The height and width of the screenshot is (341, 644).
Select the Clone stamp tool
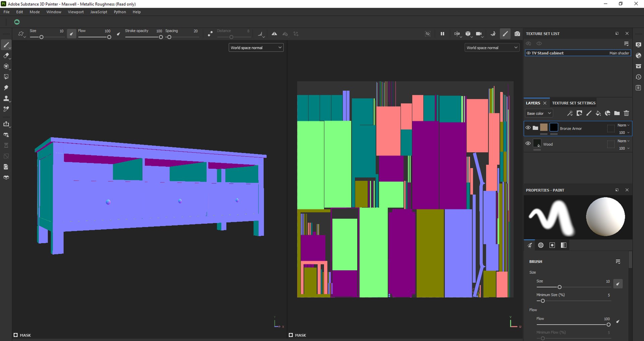pos(6,98)
